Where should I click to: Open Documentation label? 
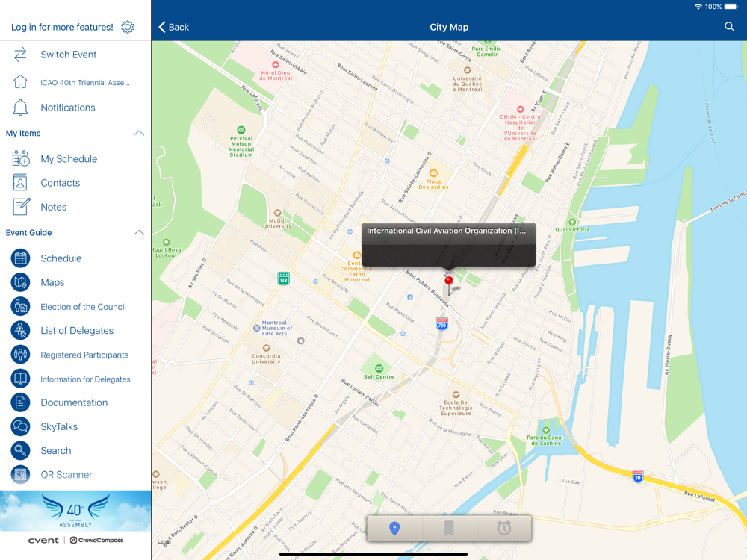(74, 403)
